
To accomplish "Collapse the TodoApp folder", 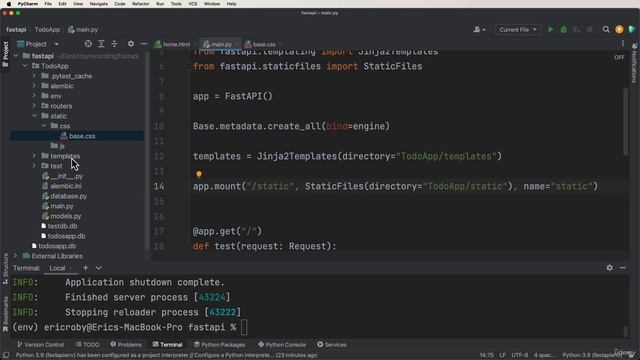I will pyautogui.click(x=25, y=66).
